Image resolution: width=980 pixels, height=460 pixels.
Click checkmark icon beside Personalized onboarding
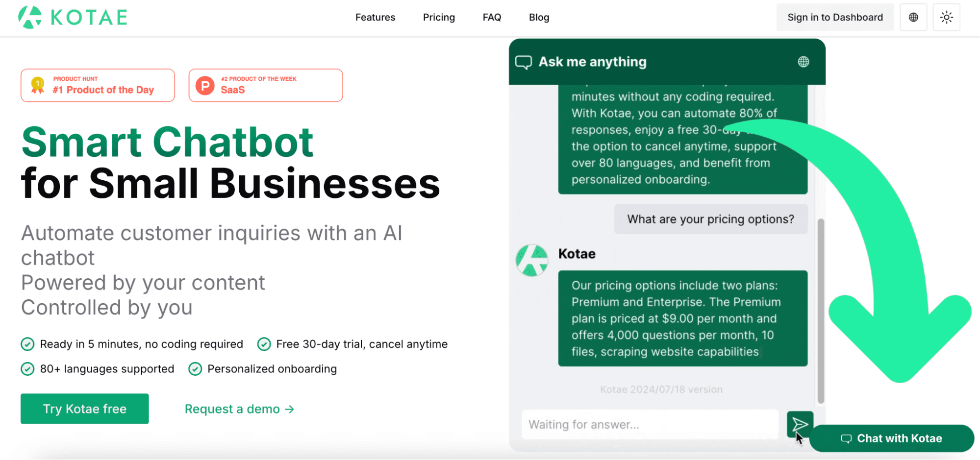[195, 369]
